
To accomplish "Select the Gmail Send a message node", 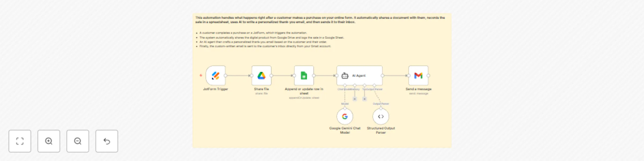I will click(x=418, y=75).
